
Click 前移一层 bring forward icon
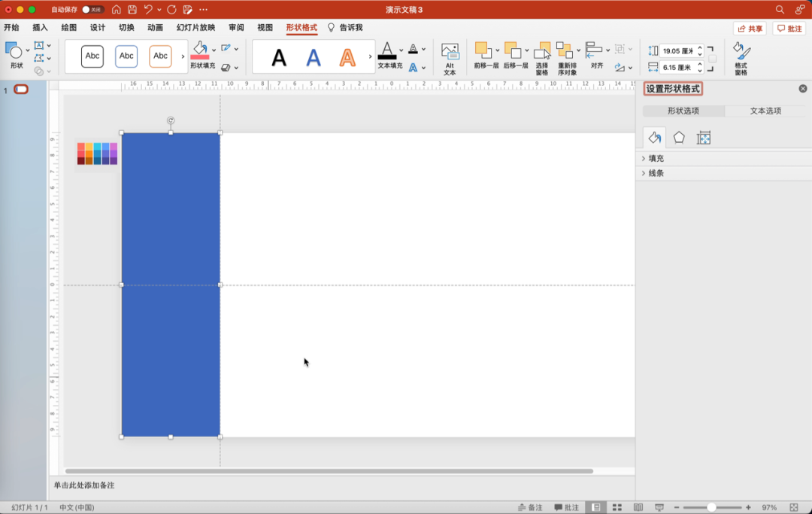coord(483,50)
